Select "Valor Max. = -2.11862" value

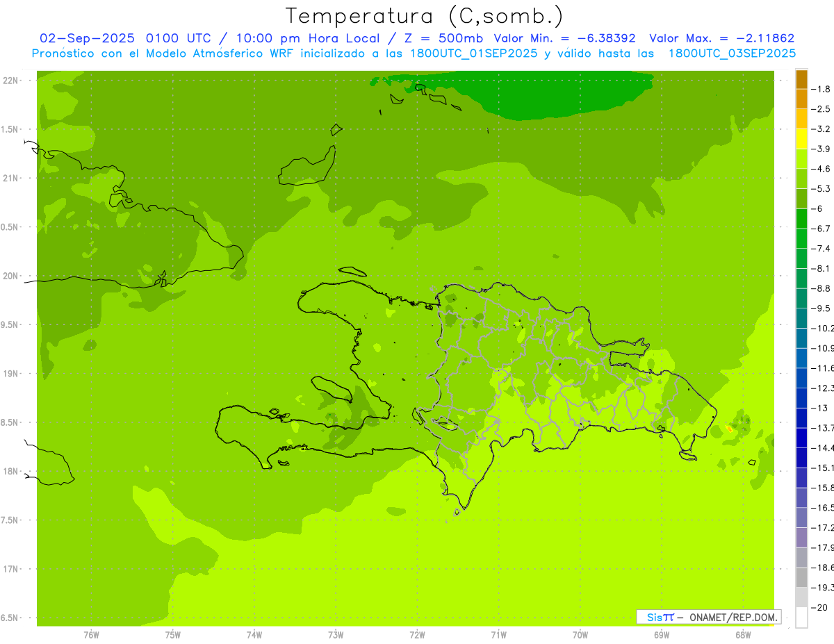pos(721,39)
